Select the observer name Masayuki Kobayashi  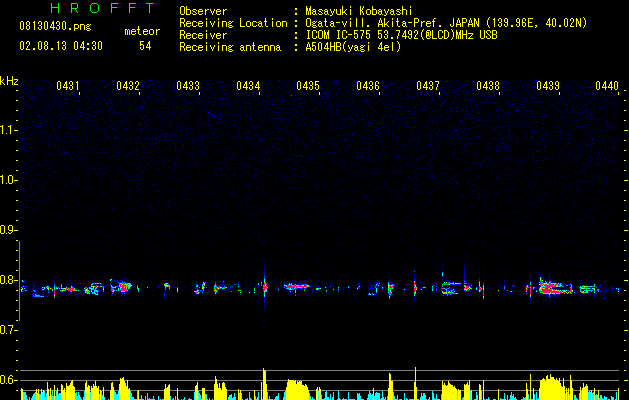pos(359,11)
